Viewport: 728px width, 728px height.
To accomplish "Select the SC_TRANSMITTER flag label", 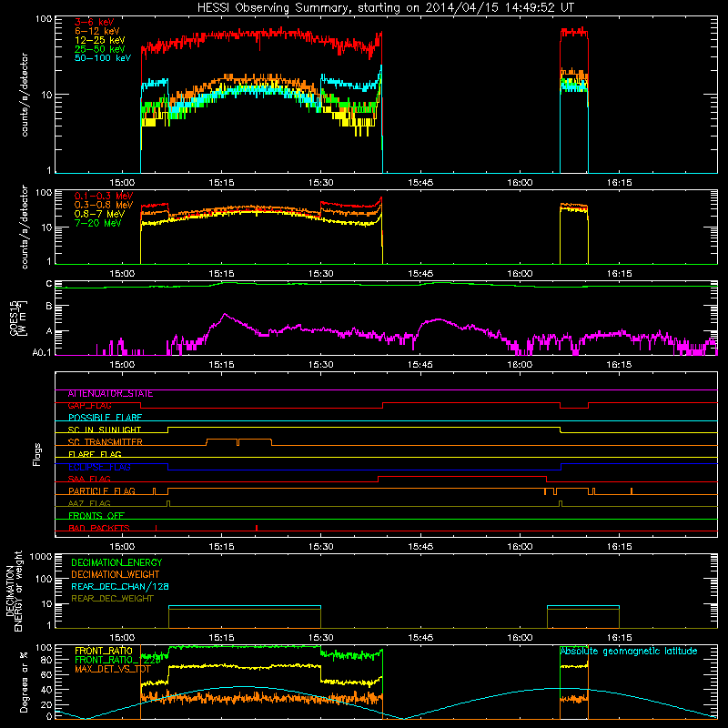I will pos(105,442).
